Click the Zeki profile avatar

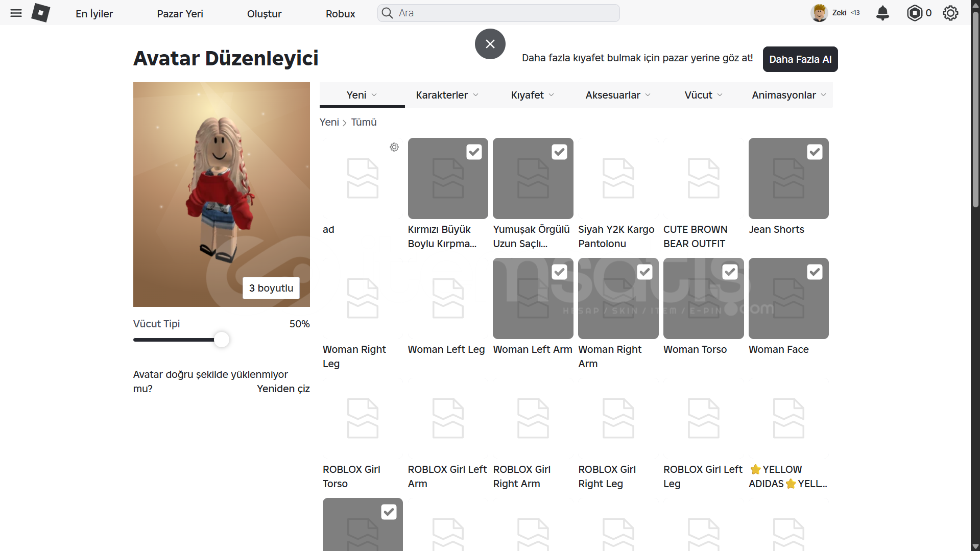pos(819,13)
